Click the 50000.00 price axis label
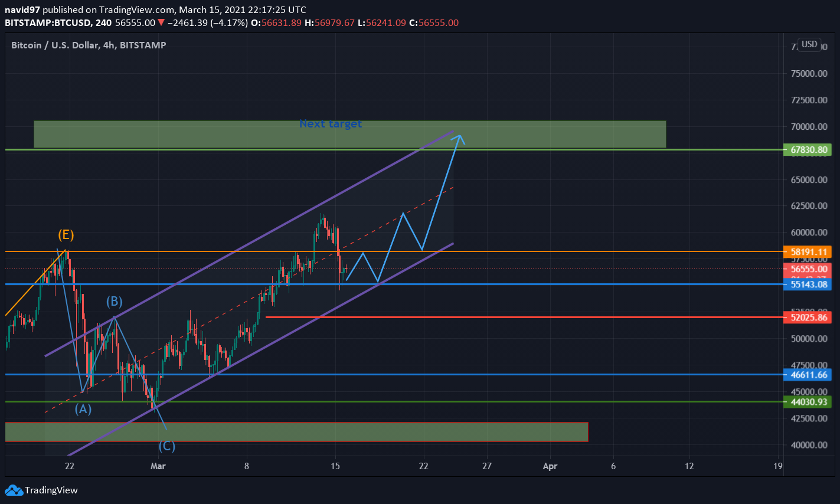This screenshot has width=840, height=504. [809, 339]
